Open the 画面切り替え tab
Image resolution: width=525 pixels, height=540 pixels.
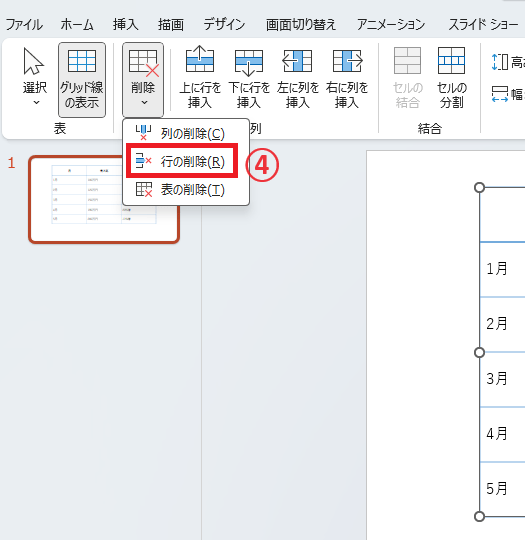pos(301,25)
